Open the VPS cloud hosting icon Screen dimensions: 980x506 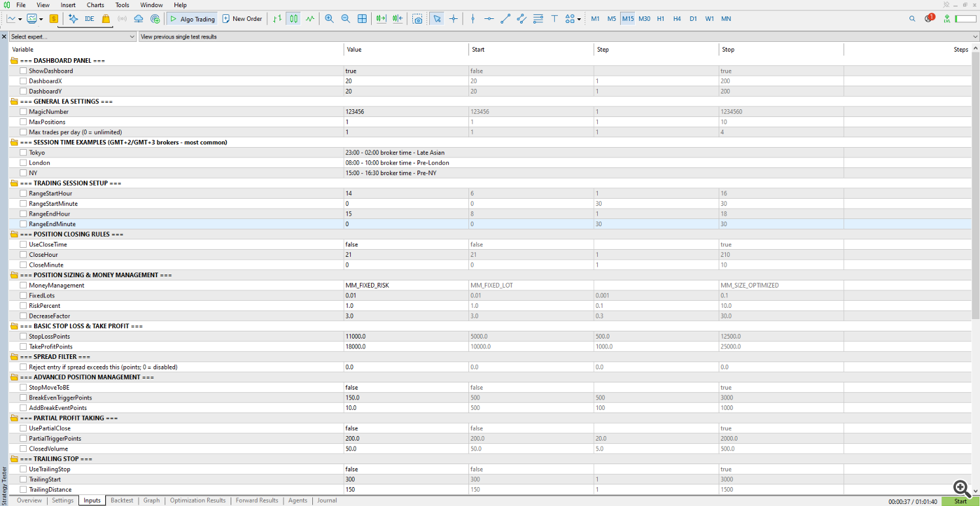[x=139, y=19]
